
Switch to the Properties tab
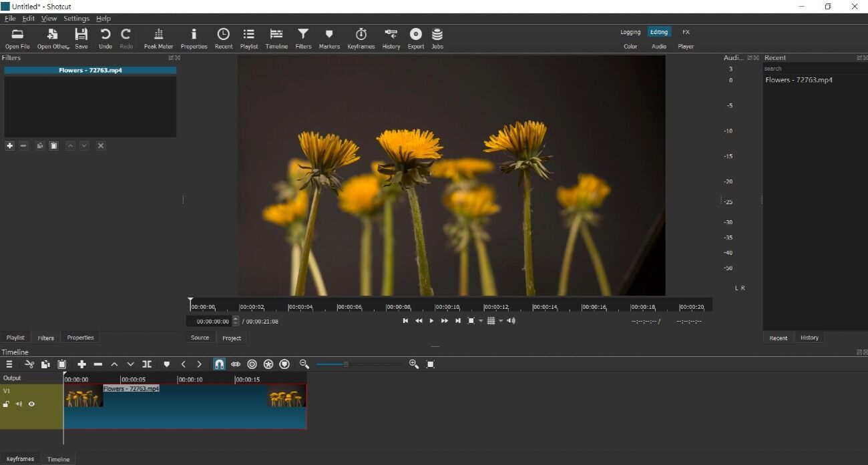click(x=80, y=338)
